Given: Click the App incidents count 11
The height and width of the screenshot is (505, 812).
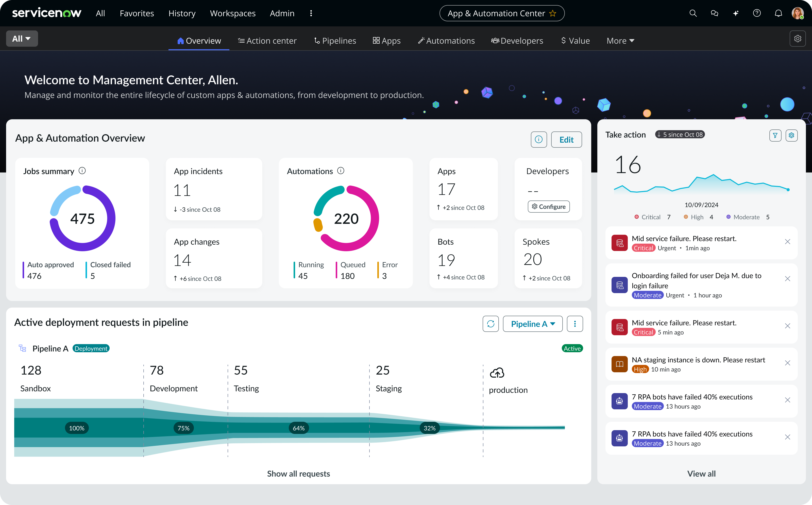Looking at the screenshot, I should (182, 190).
